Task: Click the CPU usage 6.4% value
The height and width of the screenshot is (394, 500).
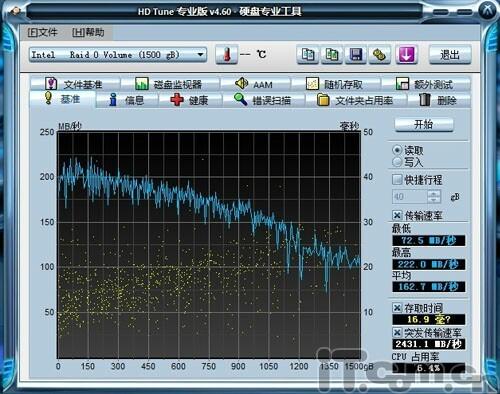Action: (x=429, y=368)
